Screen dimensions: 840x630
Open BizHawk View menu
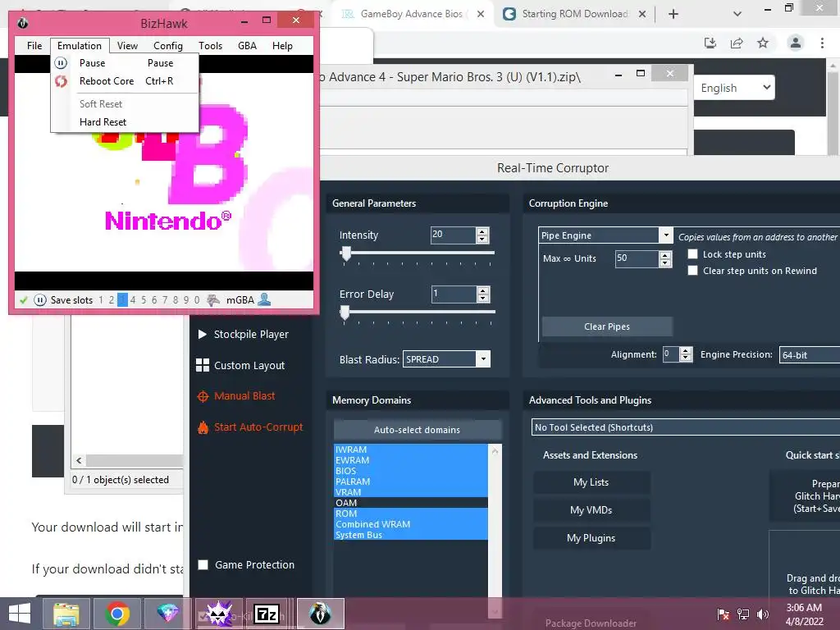[127, 46]
